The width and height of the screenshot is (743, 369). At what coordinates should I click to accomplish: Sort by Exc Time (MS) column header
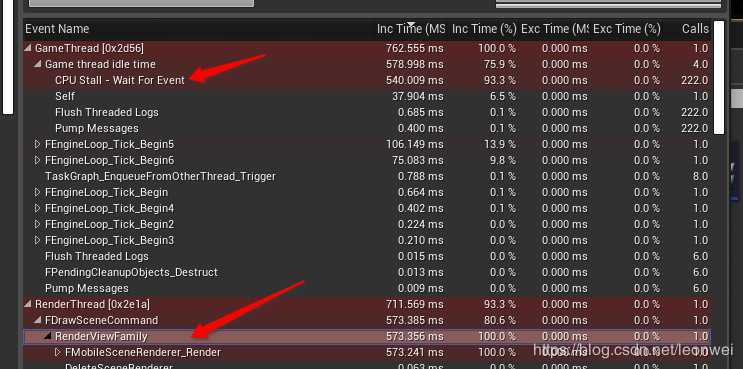click(x=554, y=29)
